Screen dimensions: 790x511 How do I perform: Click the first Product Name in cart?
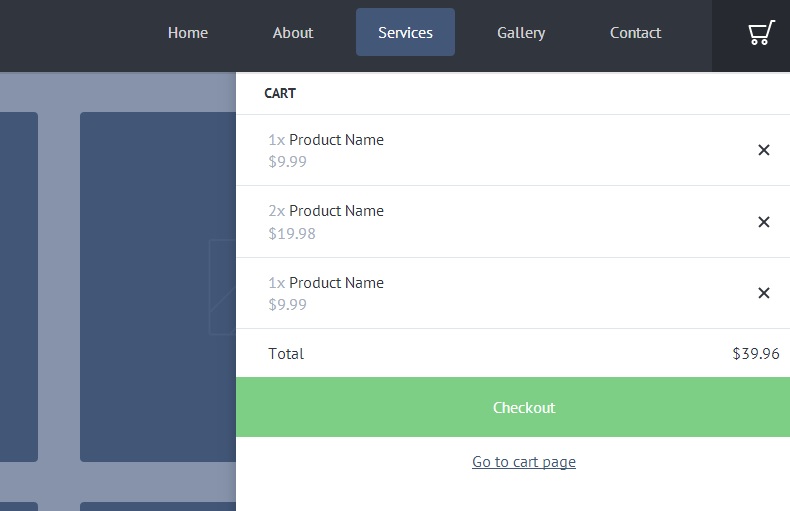click(x=336, y=140)
